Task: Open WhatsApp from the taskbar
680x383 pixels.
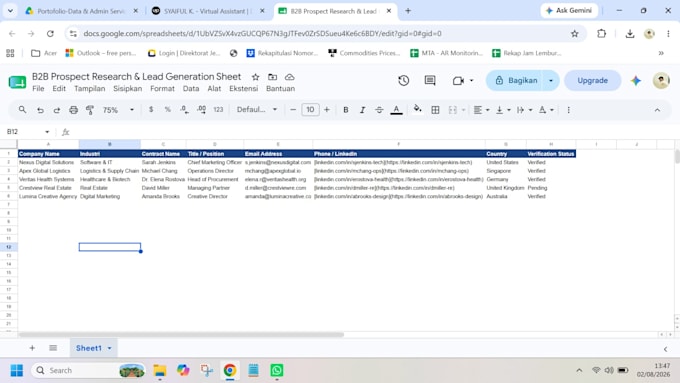Action: (277, 370)
